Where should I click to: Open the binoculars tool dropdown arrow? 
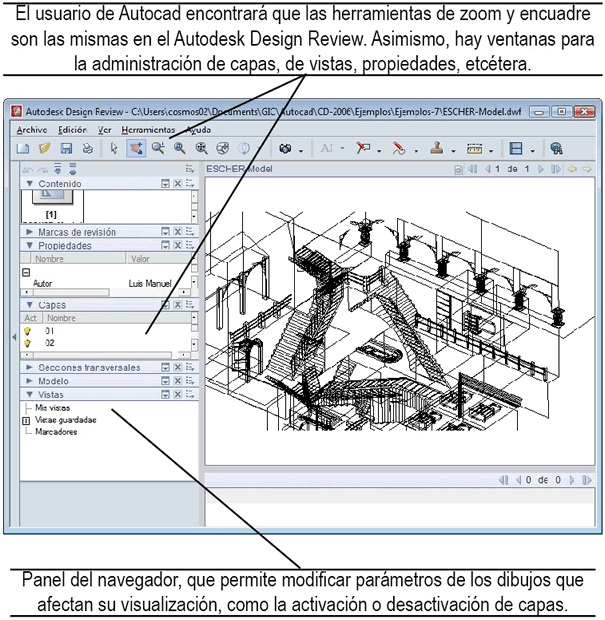click(301, 151)
